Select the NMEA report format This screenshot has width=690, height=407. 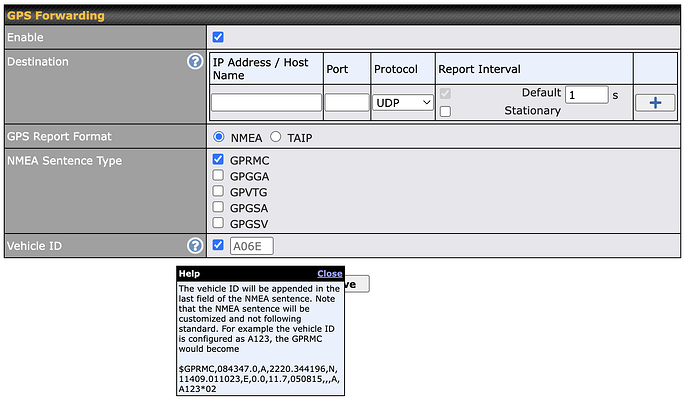(x=219, y=137)
